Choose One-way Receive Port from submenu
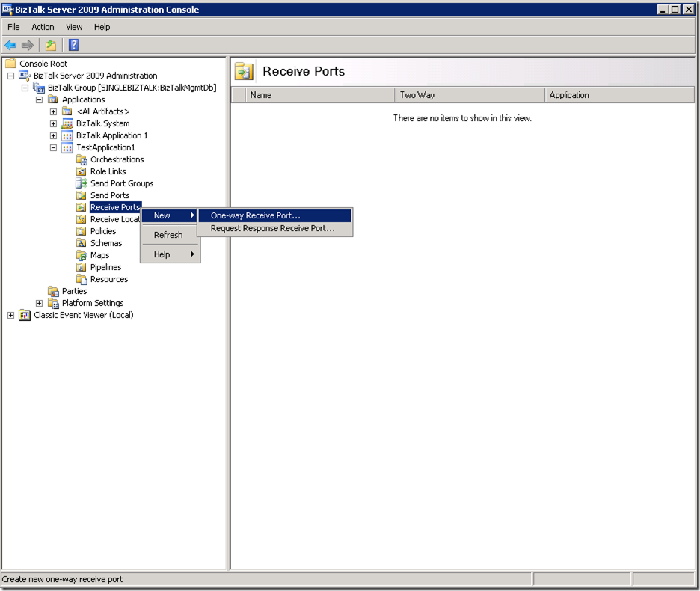 [275, 215]
